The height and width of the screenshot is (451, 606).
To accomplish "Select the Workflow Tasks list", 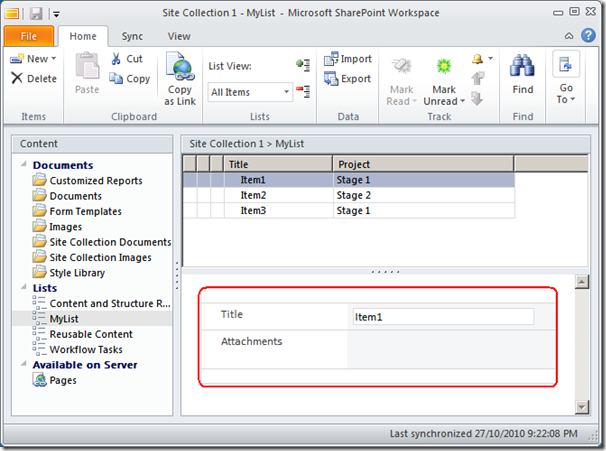I will (x=78, y=349).
